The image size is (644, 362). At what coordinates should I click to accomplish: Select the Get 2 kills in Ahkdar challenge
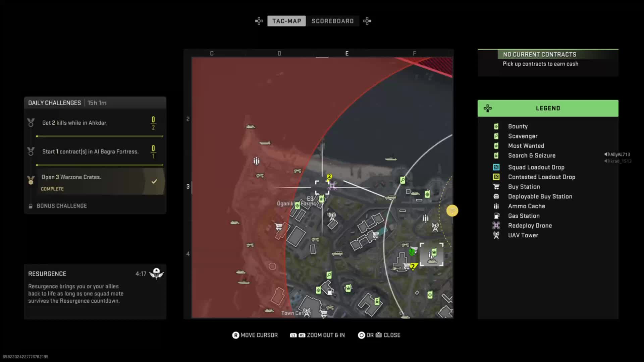tap(95, 123)
